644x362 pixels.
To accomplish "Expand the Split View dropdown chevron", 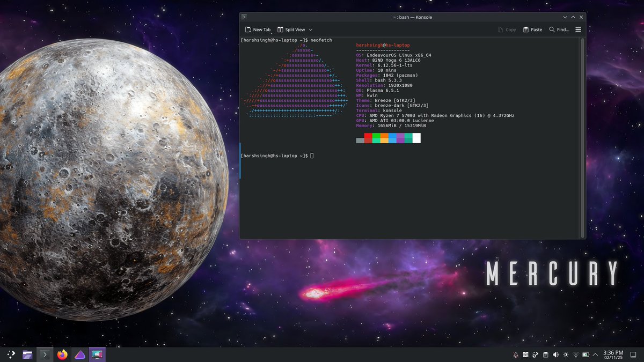I will 310,29.
